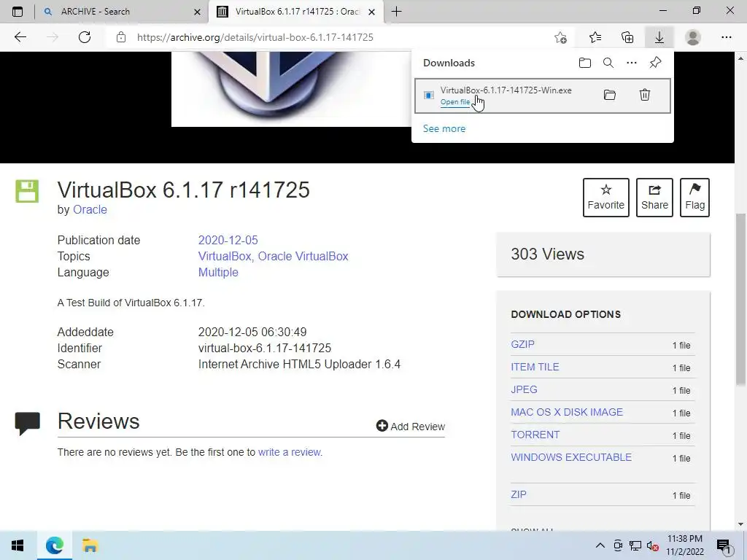Close the ARCHIVE - Search tab
Screen dimensions: 747x560
tap(197, 12)
